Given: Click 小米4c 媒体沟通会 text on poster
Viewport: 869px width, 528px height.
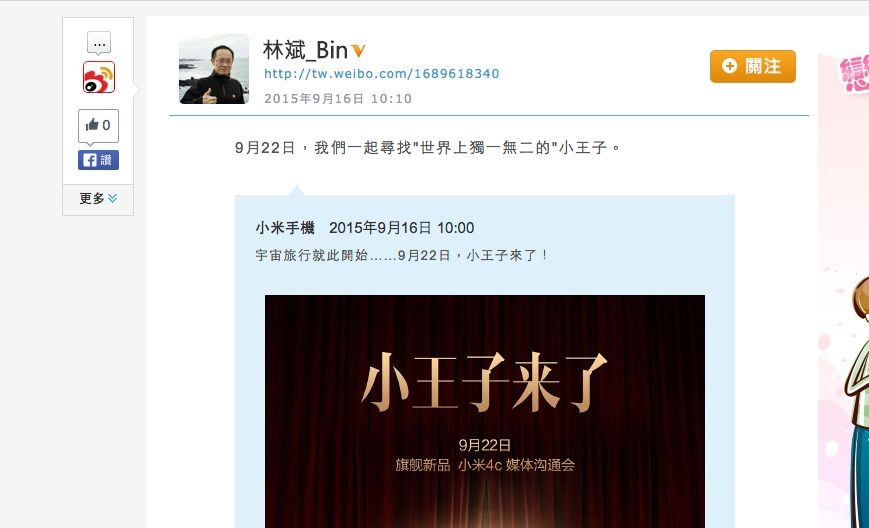Looking at the screenshot, I should [x=517, y=465].
